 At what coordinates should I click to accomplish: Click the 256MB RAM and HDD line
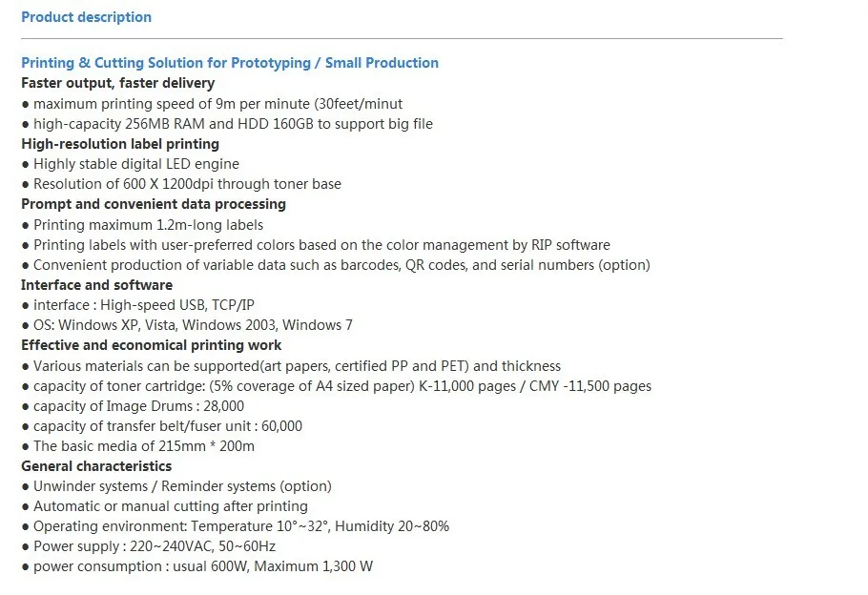pyautogui.click(x=227, y=124)
